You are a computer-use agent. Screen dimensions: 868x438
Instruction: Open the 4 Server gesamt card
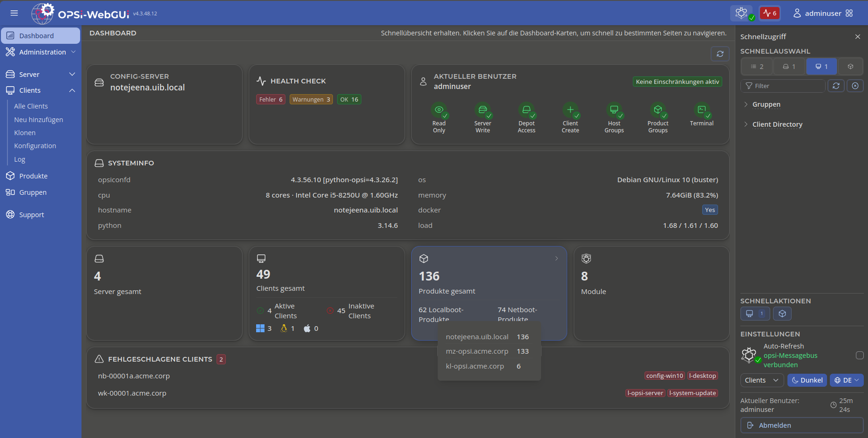tap(164, 293)
